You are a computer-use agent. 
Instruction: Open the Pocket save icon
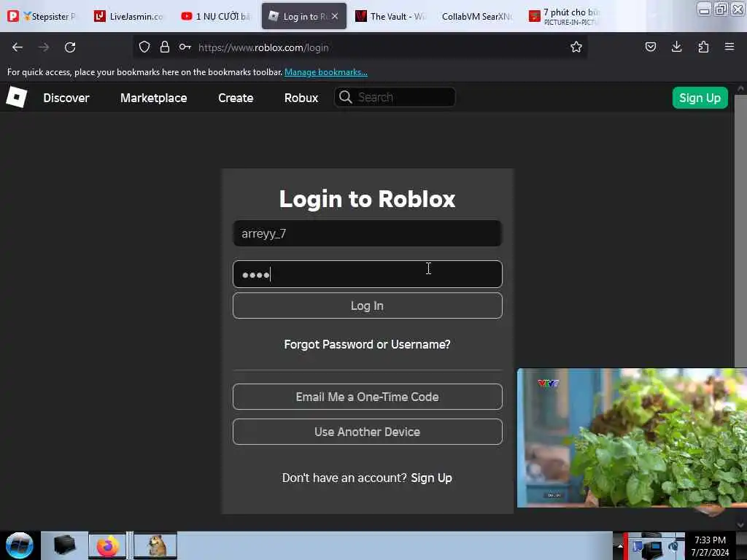coord(650,47)
